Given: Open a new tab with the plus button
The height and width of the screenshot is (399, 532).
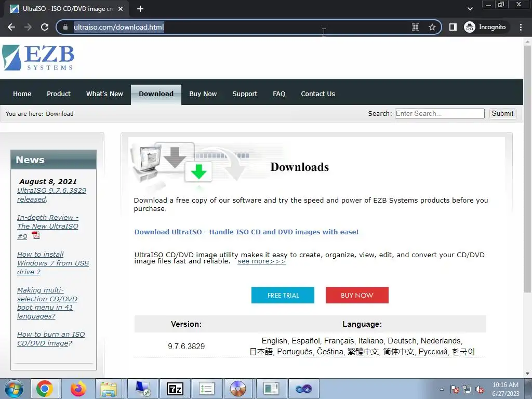Looking at the screenshot, I should click(140, 9).
